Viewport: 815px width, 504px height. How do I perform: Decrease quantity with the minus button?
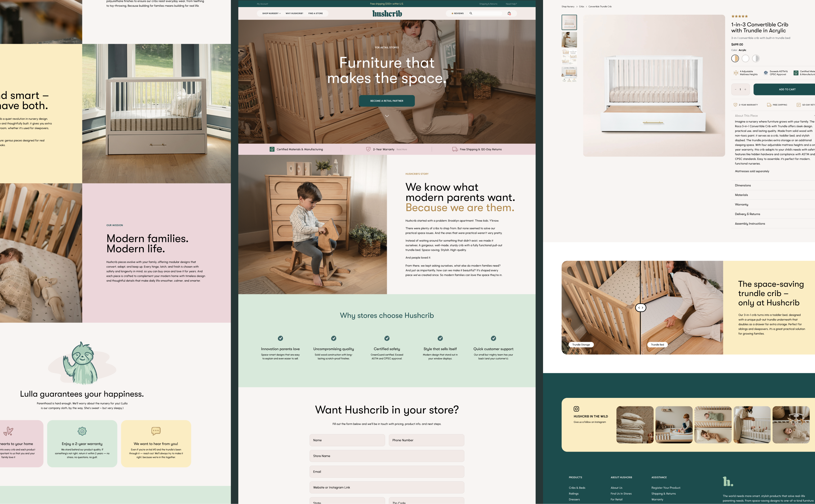tap(735, 89)
